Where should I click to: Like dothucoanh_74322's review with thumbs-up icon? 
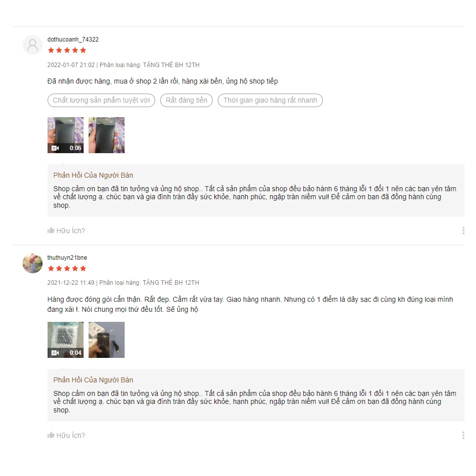click(x=51, y=230)
